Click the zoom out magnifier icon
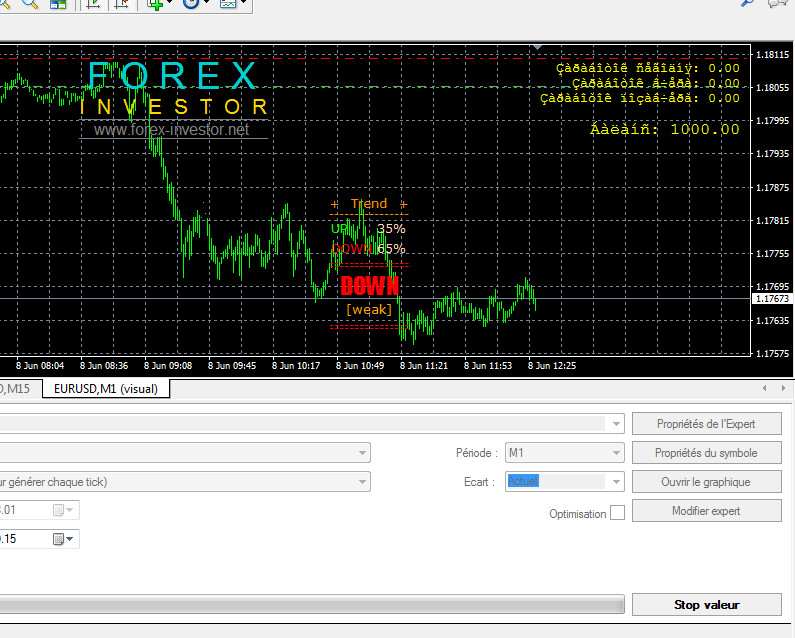795x638 pixels. tap(30, 4)
